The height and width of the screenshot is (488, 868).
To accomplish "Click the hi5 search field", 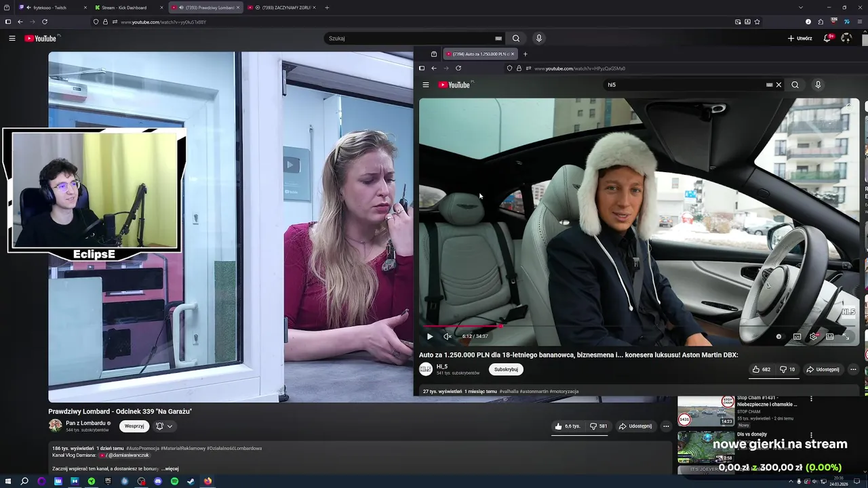I will click(684, 85).
